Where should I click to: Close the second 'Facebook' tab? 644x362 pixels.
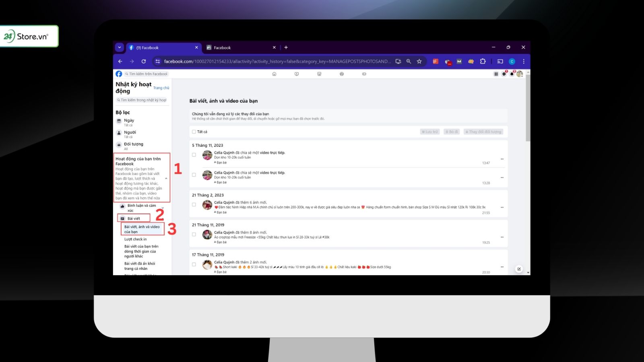[x=274, y=47]
